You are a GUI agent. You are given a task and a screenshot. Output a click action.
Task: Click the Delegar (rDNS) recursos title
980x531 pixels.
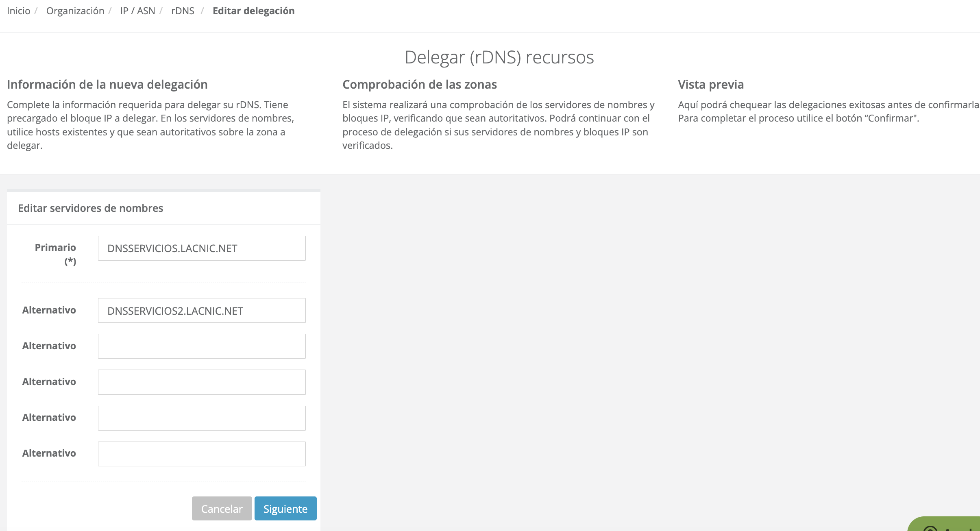pos(499,57)
